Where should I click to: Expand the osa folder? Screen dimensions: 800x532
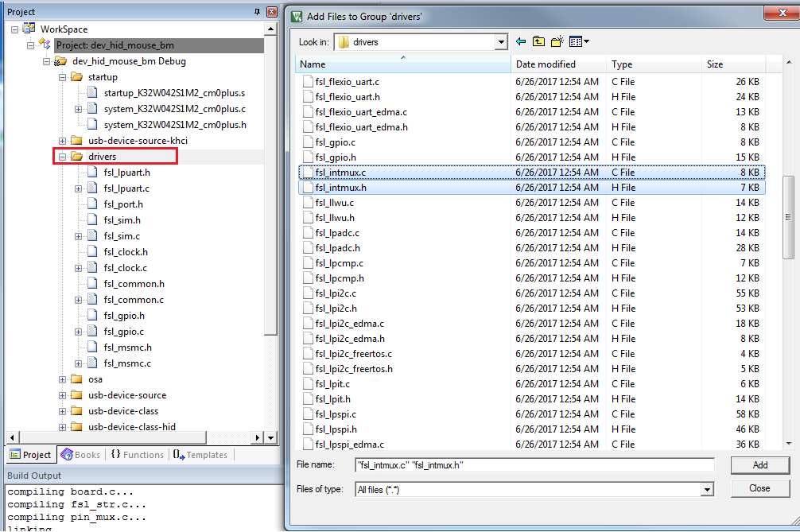pyautogui.click(x=63, y=379)
